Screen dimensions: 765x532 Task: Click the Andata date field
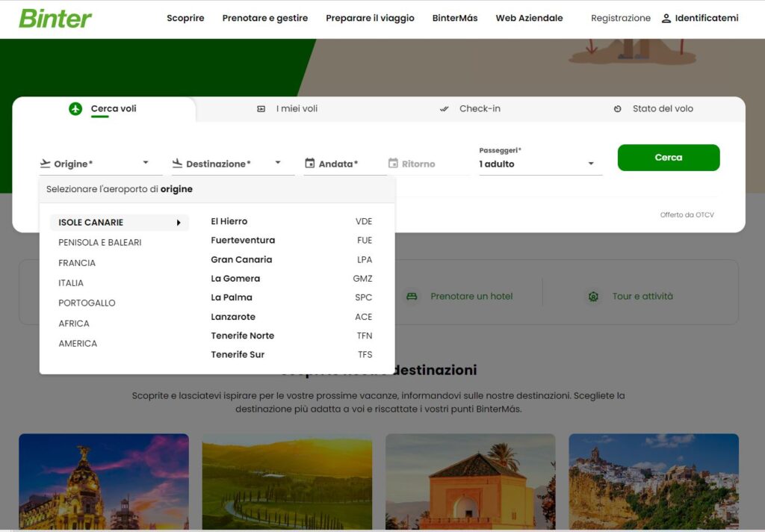point(345,164)
